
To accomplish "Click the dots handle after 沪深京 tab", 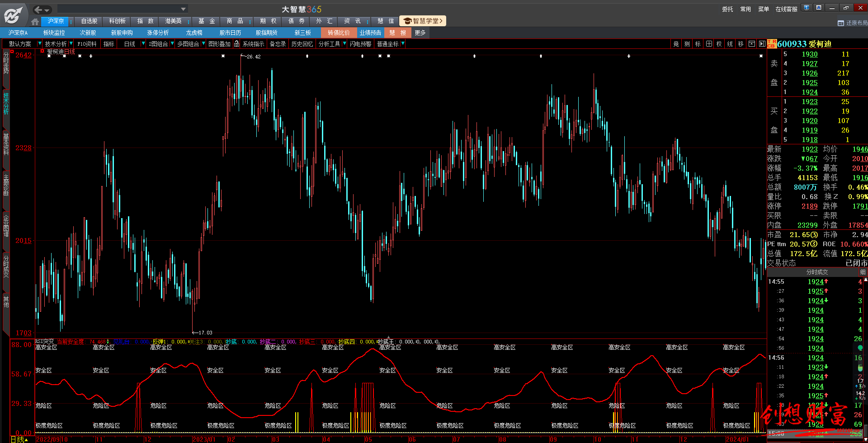I will click(x=71, y=21).
